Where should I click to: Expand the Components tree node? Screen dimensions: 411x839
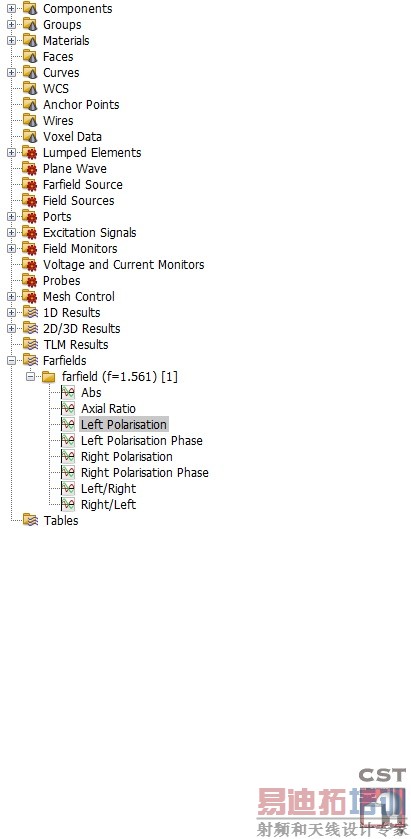click(11, 9)
